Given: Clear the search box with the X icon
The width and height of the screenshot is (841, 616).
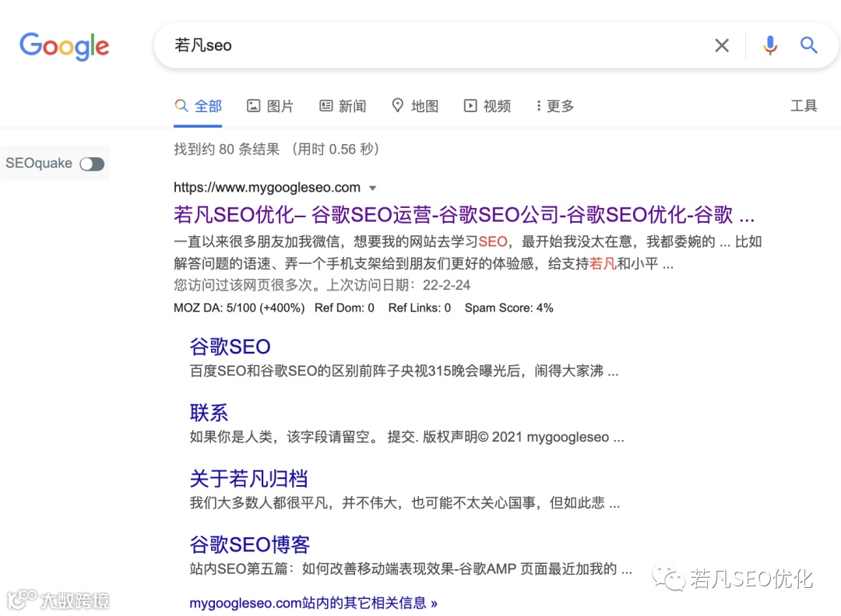Looking at the screenshot, I should click(x=722, y=46).
